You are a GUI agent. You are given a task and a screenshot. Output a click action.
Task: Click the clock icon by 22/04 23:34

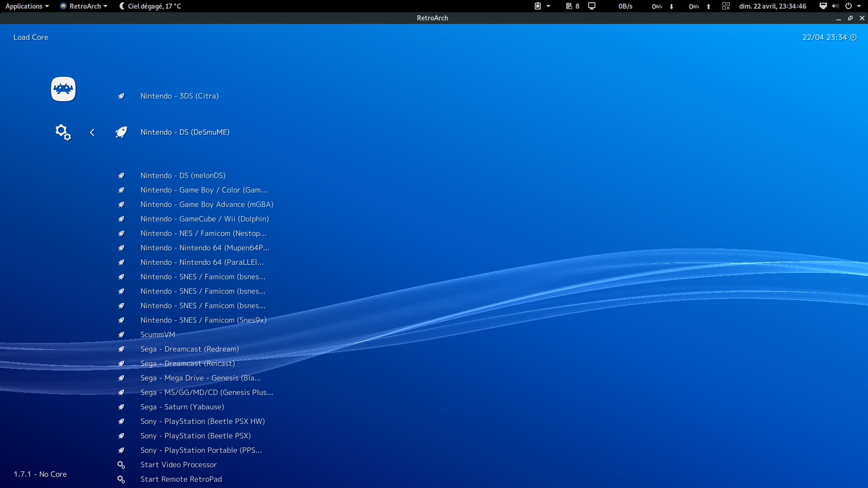click(x=854, y=38)
